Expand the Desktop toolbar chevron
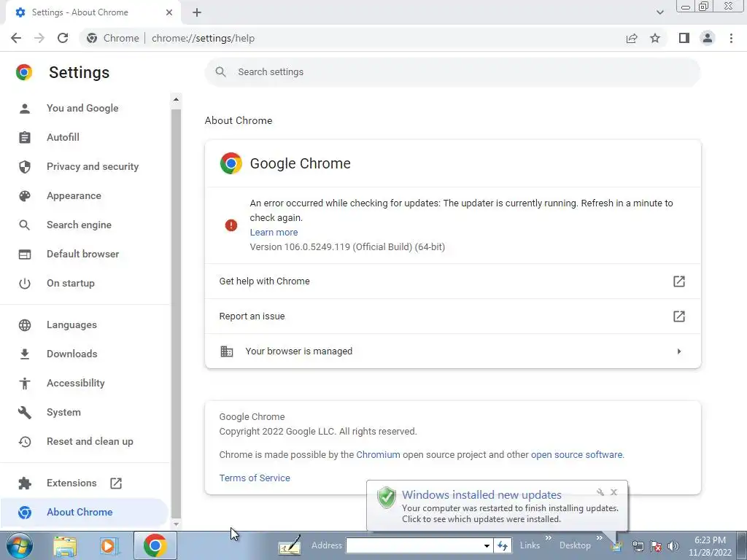The width and height of the screenshot is (747, 560). tap(600, 537)
